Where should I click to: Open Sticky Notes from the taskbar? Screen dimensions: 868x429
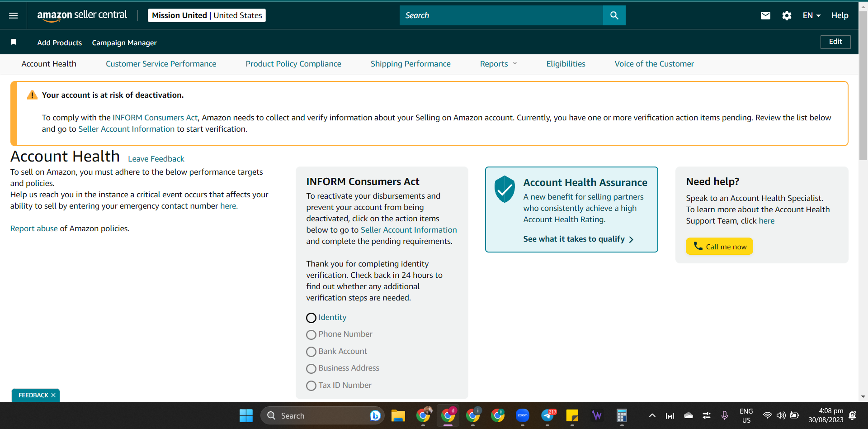[572, 415]
